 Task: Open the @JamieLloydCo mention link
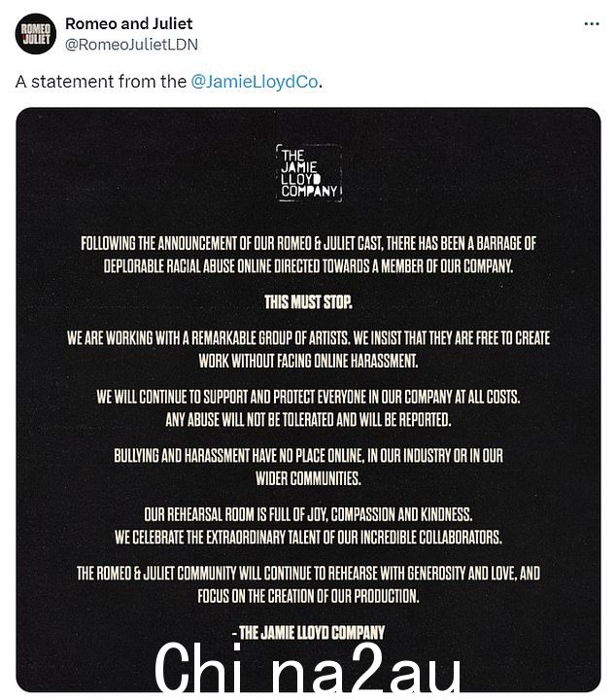(x=255, y=82)
